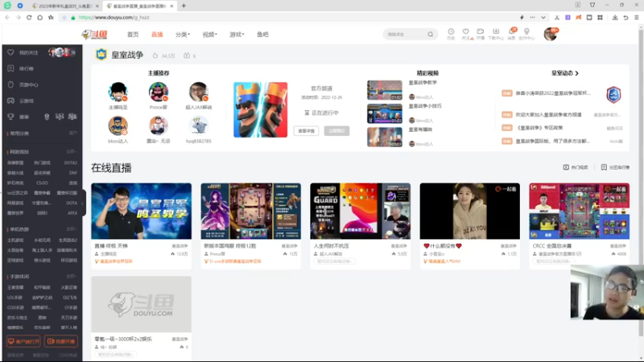Click the 皇室战争 crown badge icon
This screenshot has width=644, height=362.
pos(101,54)
